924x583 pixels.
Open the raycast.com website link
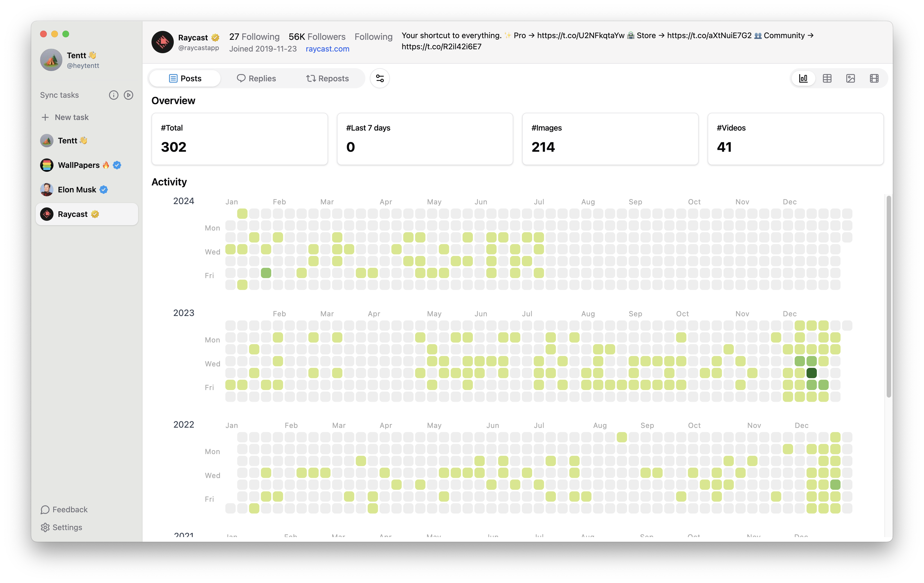tap(327, 49)
